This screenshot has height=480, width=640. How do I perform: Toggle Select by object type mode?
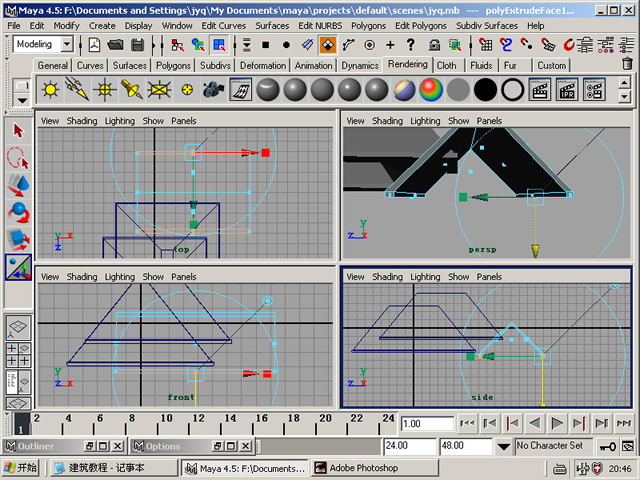198,44
